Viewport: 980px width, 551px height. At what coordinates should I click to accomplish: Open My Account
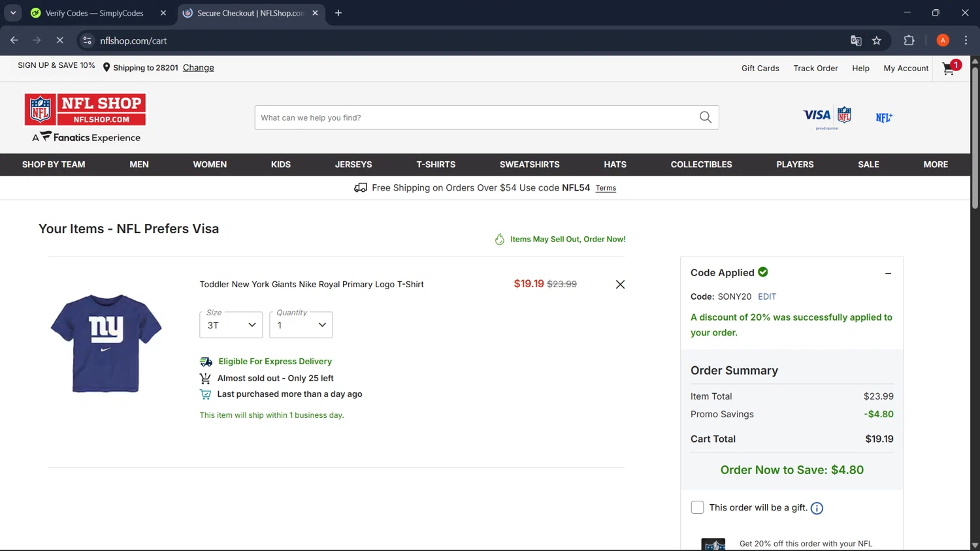tap(906, 68)
